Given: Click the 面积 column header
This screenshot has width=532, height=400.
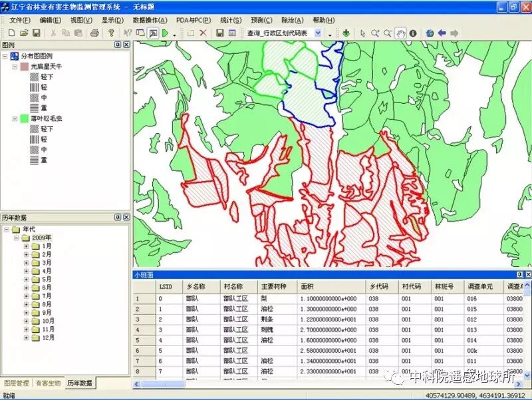Looking at the screenshot, I should (x=331, y=286).
